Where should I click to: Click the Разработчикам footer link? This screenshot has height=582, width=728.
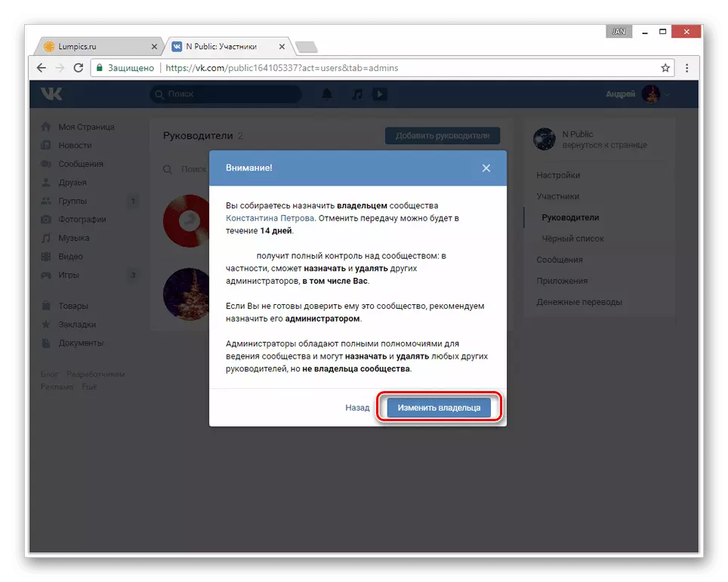pyautogui.click(x=96, y=374)
